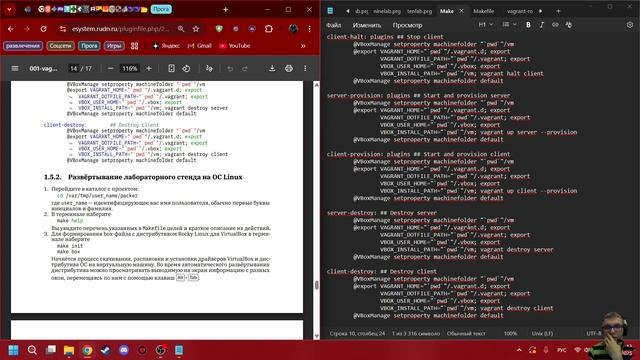
Task: Open Chrome profile avatar
Action: tap(293, 29)
